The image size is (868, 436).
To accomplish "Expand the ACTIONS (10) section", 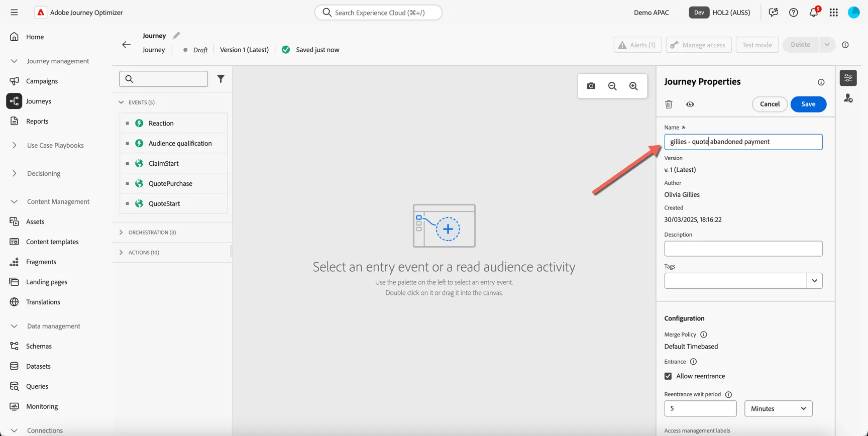I will 121,253.
